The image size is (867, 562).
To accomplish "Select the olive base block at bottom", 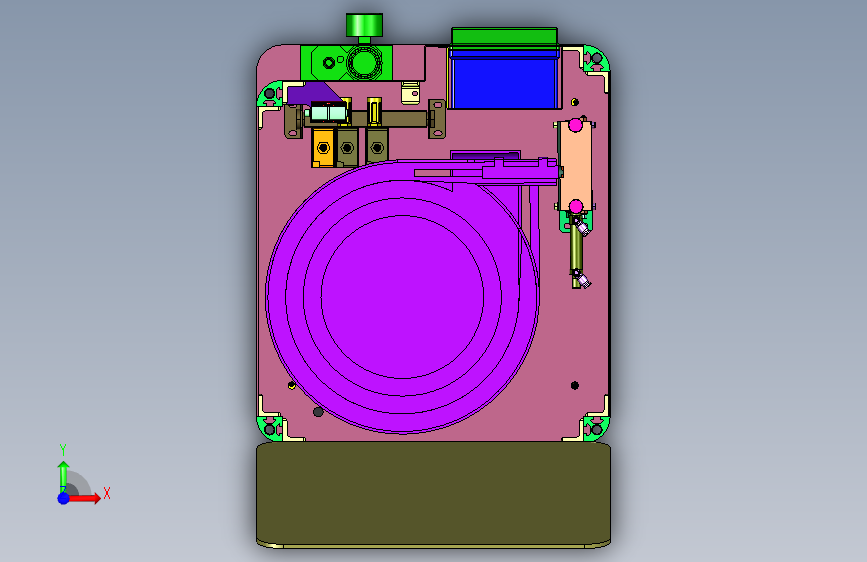I will pyautogui.click(x=434, y=494).
